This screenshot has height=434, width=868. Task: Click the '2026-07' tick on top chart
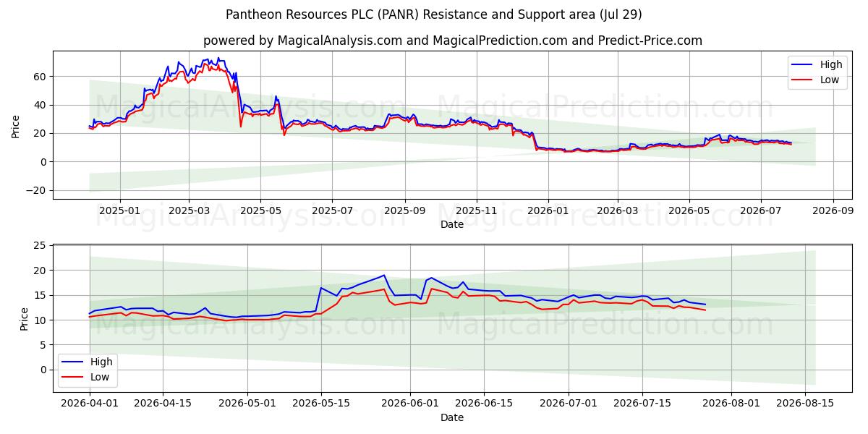(x=761, y=210)
